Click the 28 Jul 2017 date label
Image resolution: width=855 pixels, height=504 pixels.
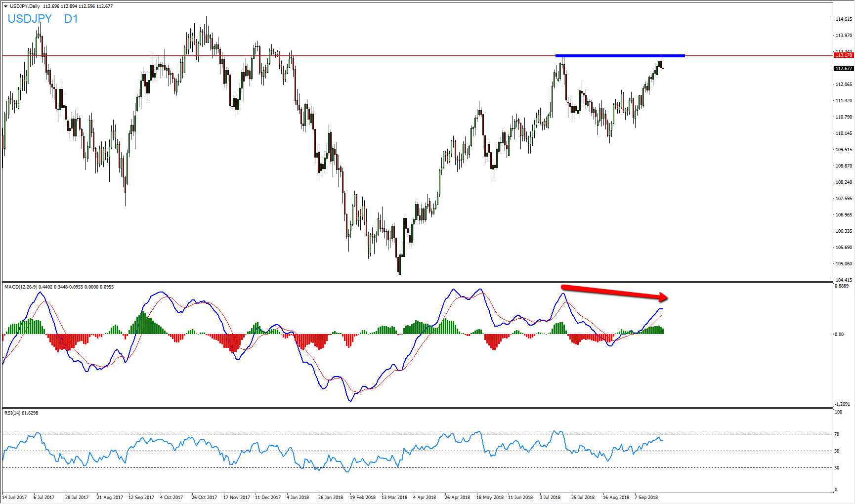[77, 498]
